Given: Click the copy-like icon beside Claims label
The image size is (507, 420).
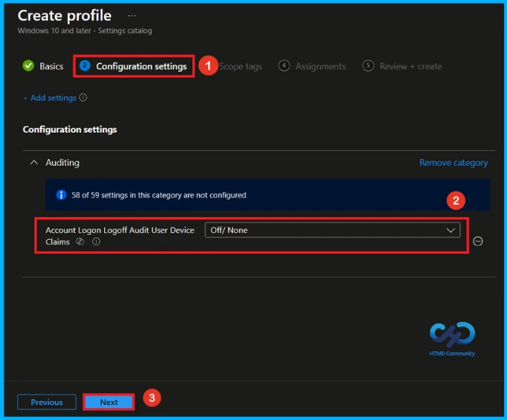Looking at the screenshot, I should coord(80,241).
